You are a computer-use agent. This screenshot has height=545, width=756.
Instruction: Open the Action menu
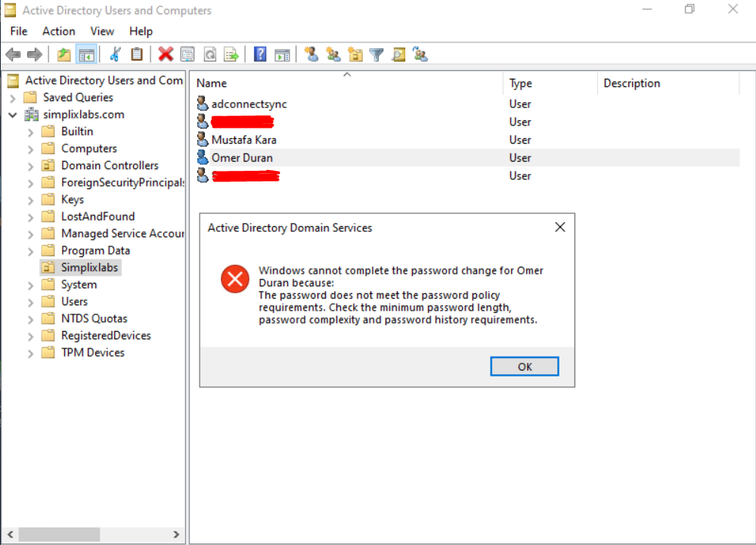59,31
